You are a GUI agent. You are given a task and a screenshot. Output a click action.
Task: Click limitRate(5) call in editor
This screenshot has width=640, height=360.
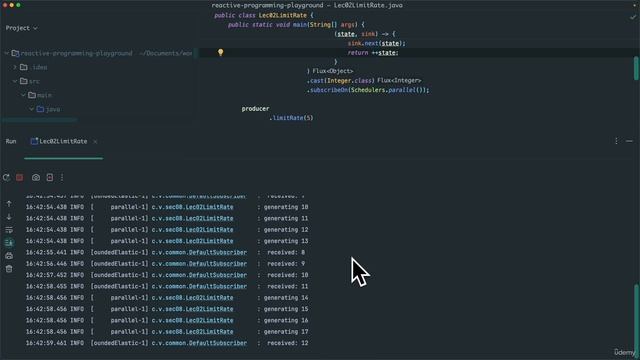tap(291, 118)
